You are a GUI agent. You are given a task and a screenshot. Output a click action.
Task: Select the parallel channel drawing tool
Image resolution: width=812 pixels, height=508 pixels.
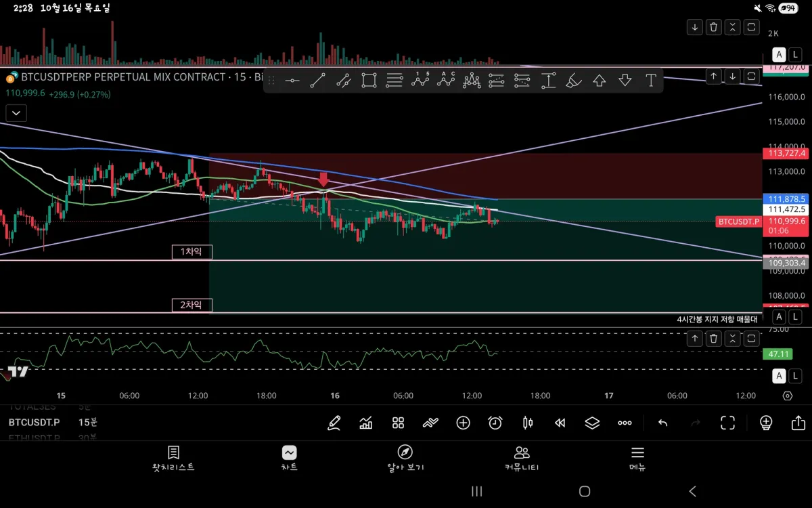pyautogui.click(x=343, y=81)
